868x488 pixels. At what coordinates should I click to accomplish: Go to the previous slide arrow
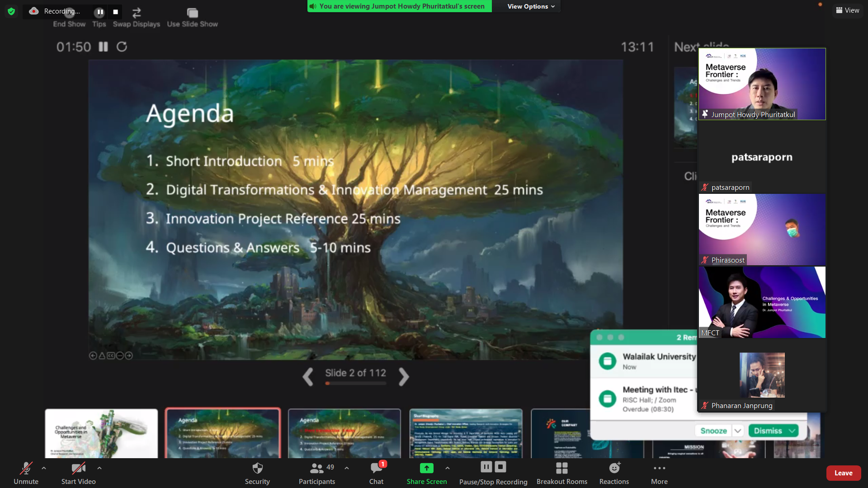(x=308, y=377)
